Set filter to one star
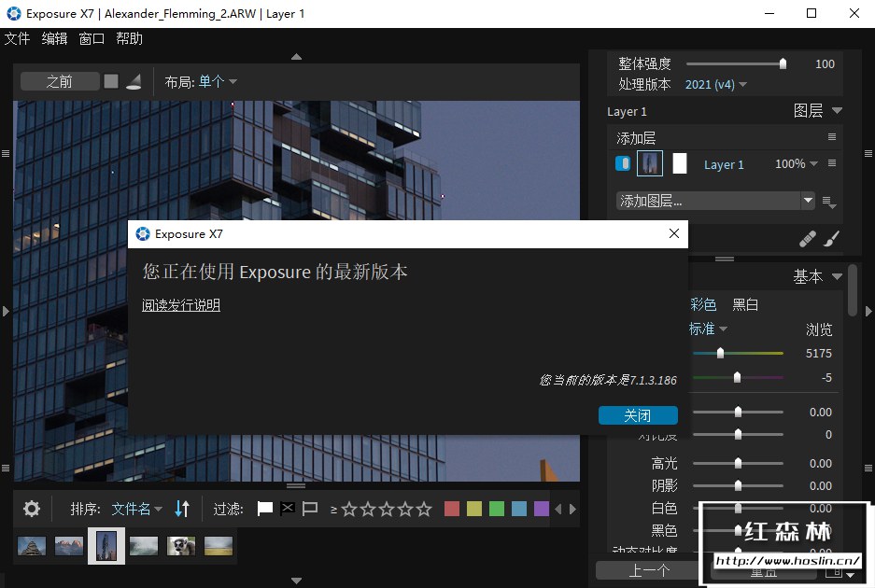 pyautogui.click(x=349, y=509)
